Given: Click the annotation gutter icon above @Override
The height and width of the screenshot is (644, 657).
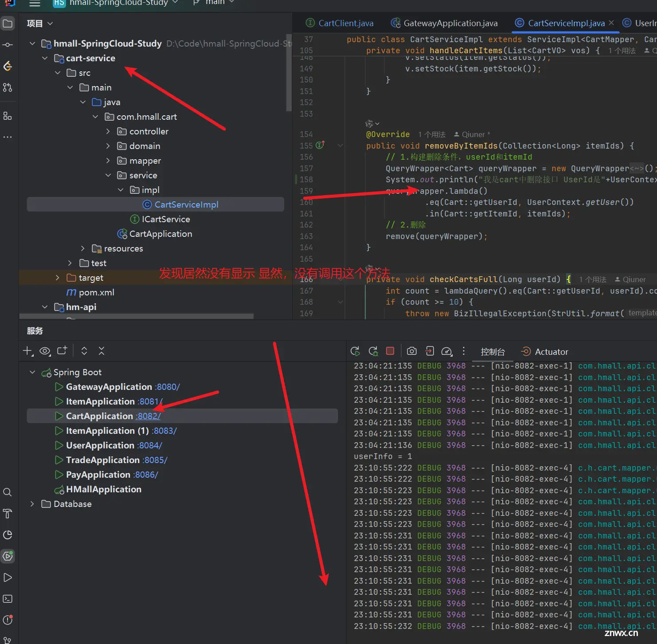Looking at the screenshot, I should click(372, 124).
